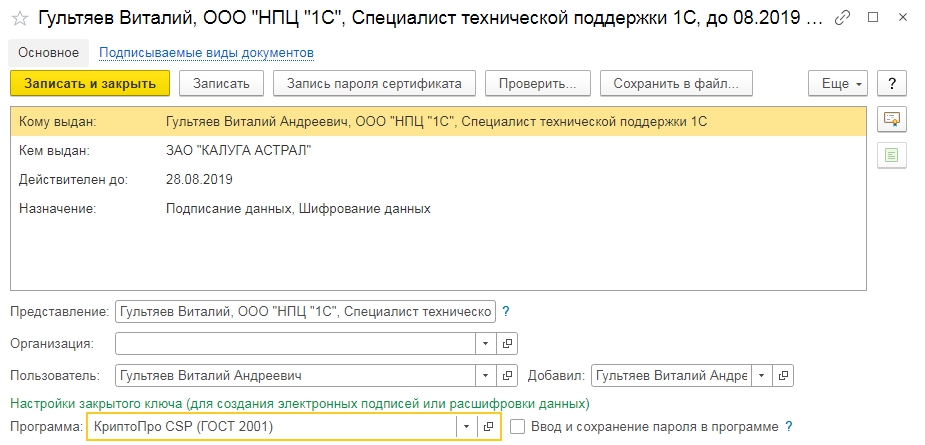Click the Записать button
Screen dimensions: 925x445
coord(222,83)
